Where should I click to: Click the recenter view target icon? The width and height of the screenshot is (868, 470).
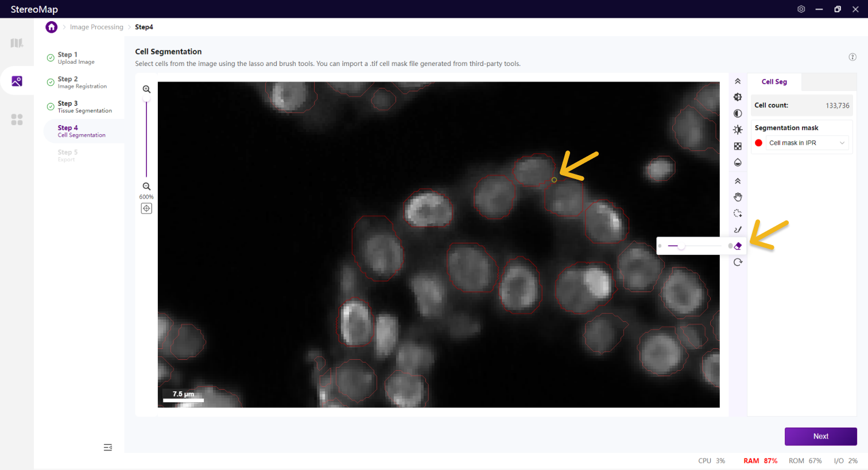[x=146, y=209]
